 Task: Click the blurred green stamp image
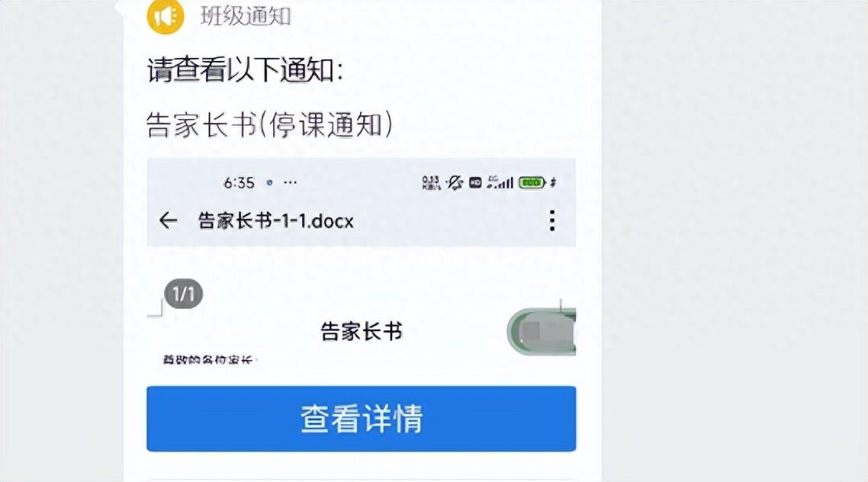click(x=542, y=332)
